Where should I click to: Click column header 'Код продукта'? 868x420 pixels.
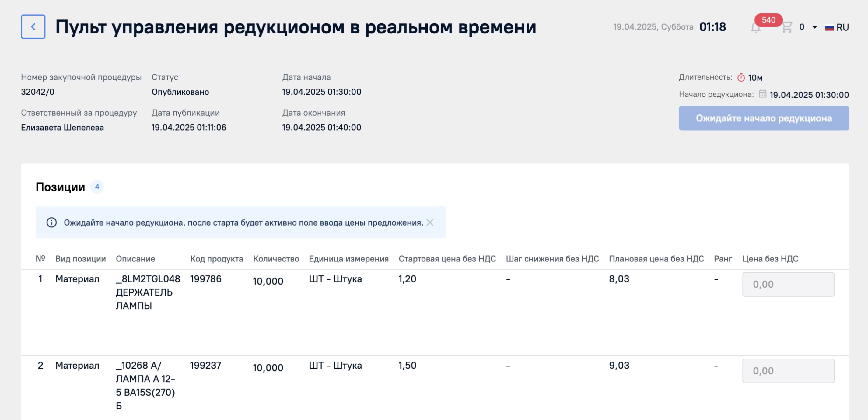tap(217, 258)
